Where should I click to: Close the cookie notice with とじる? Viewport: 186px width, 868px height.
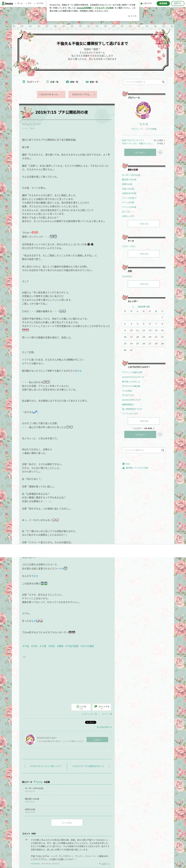(x=132, y=16)
